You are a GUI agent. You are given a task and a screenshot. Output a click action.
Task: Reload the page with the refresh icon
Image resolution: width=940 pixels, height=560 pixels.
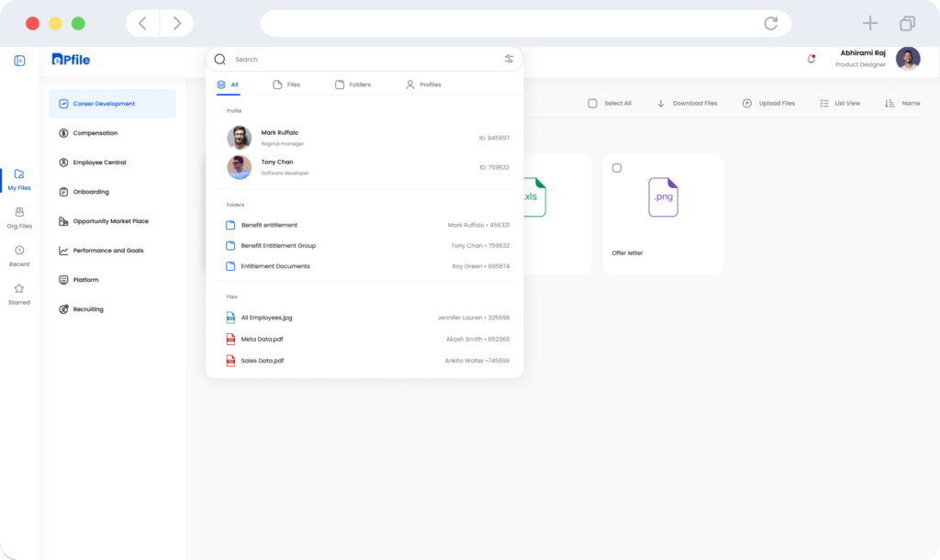coord(770,23)
